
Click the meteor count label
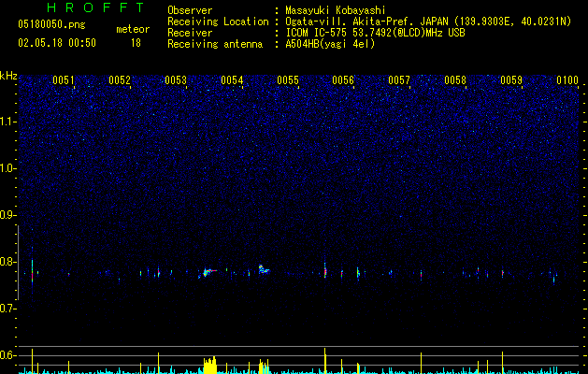133,29
